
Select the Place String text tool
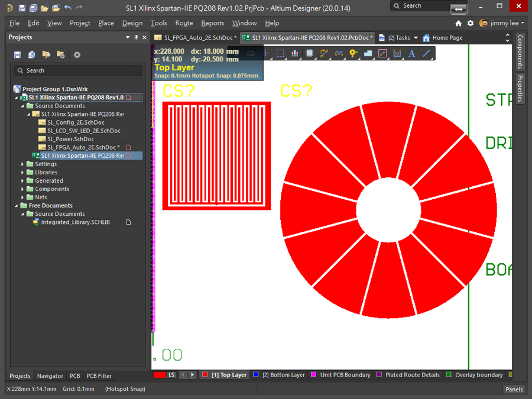[411, 53]
